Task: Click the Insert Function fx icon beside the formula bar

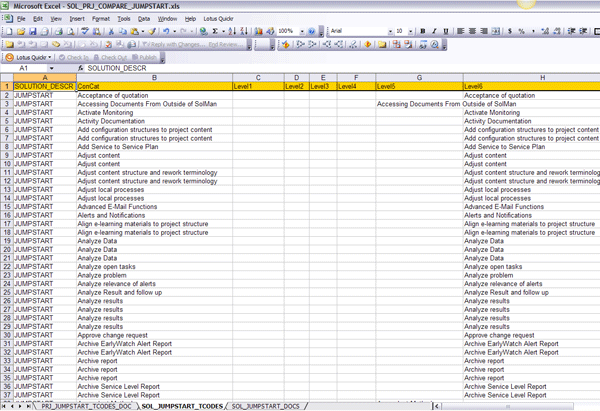Action: coord(80,68)
